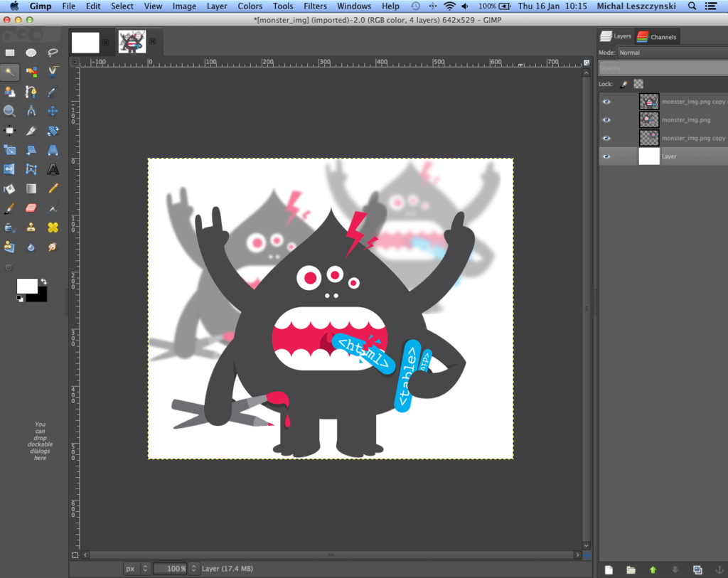Open the Filters menu
Viewport: 728px width, 578px height.
315,6
